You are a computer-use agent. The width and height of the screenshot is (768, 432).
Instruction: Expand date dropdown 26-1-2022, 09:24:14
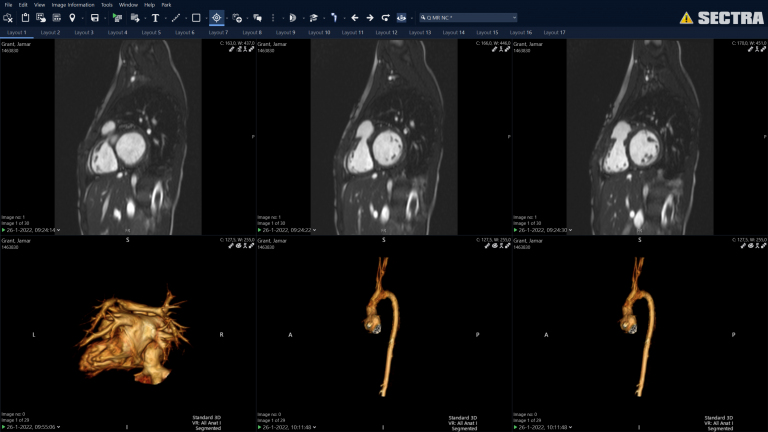(x=33, y=230)
